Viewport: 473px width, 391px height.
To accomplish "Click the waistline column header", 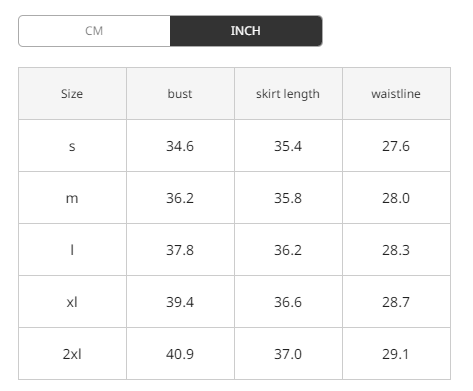I will (x=396, y=94).
